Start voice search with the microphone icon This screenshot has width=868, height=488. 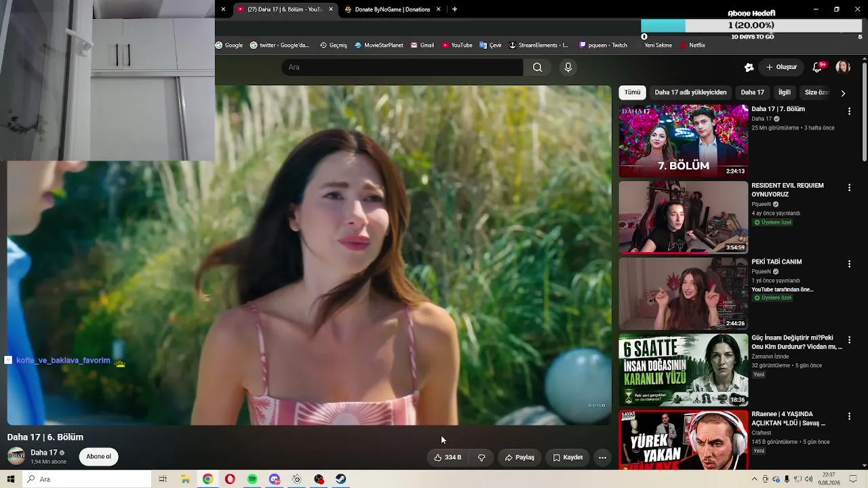(568, 67)
